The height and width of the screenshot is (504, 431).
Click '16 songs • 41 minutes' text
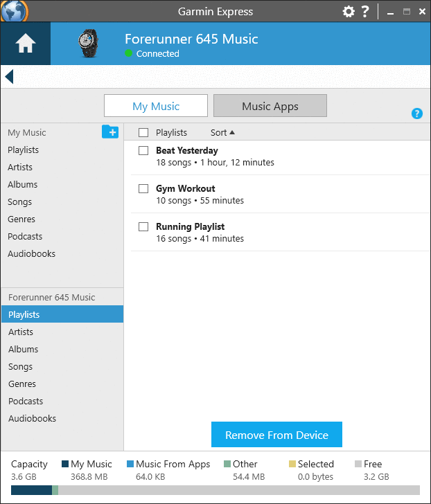(200, 239)
